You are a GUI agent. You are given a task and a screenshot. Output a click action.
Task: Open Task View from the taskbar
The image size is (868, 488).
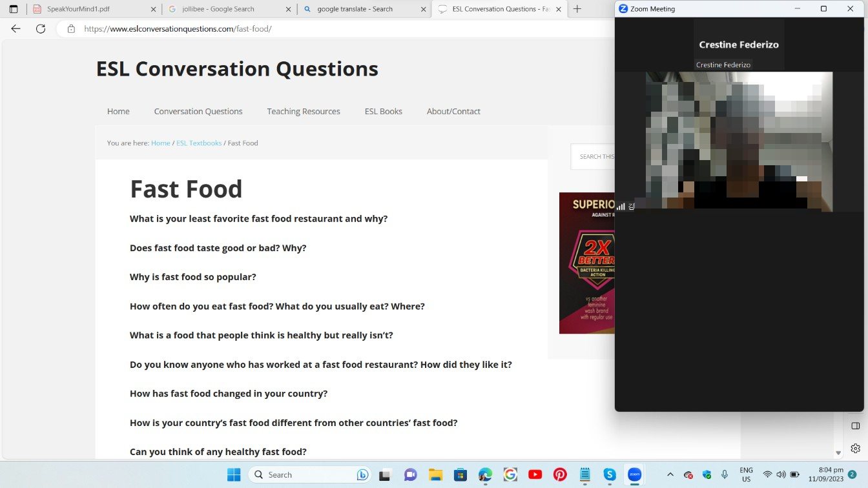tap(385, 474)
